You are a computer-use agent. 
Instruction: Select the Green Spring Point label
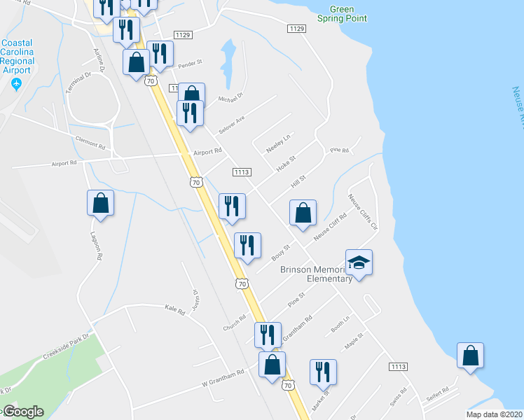tap(342, 14)
